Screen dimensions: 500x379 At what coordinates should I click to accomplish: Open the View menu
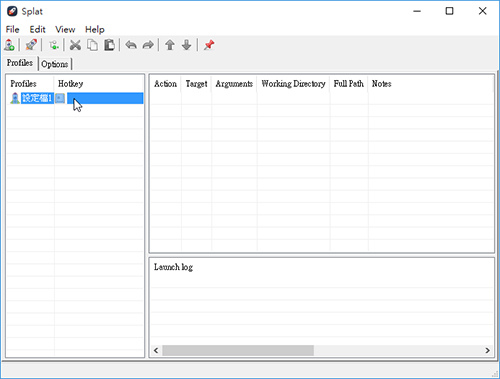(65, 29)
